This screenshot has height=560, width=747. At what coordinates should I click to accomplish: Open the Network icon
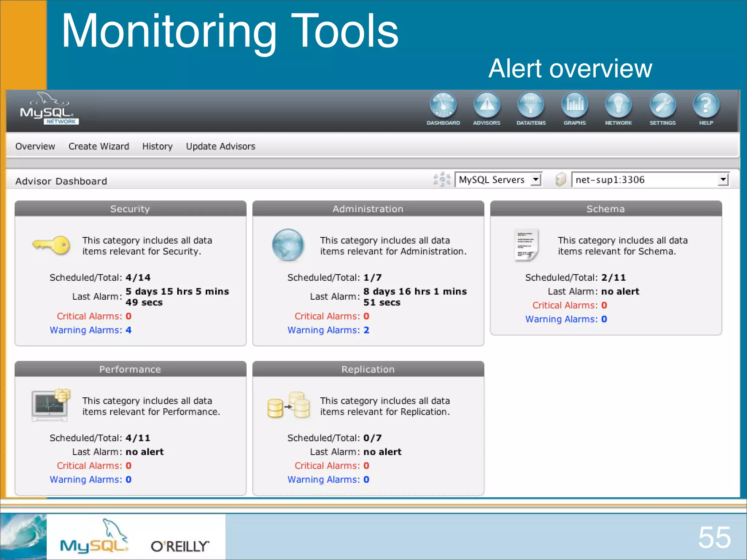click(x=618, y=106)
